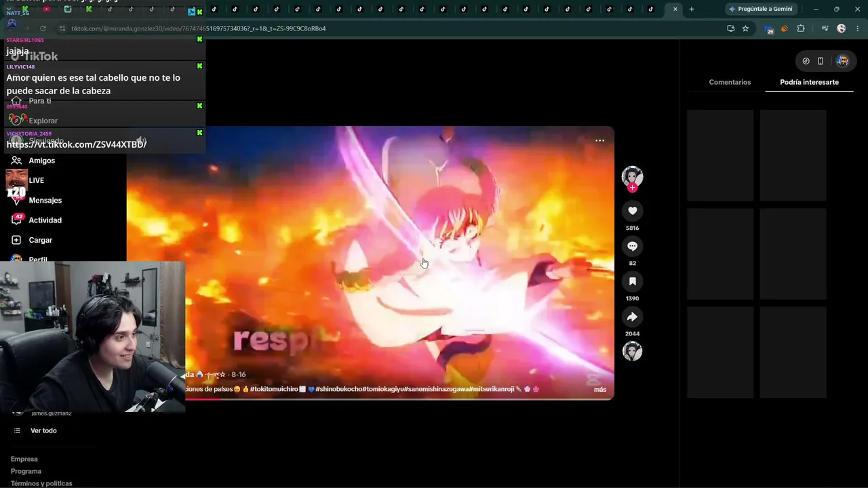Select the Podría interesarte tab

click(x=809, y=82)
